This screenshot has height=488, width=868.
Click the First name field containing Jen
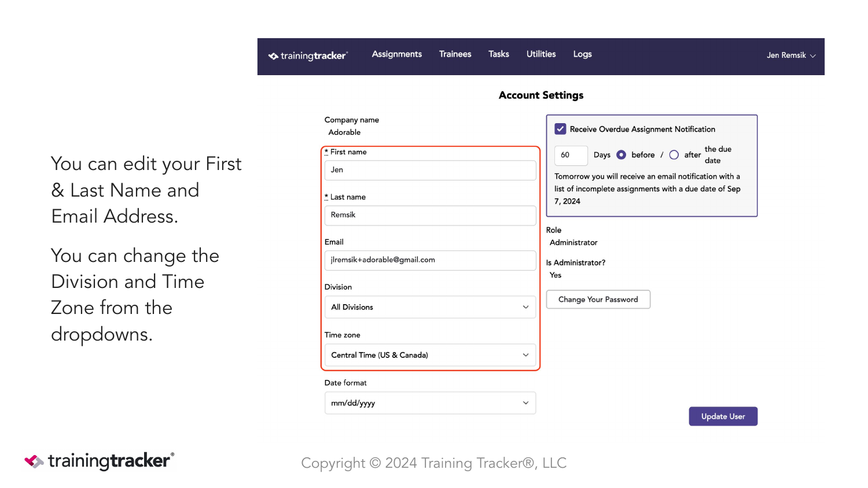point(430,170)
